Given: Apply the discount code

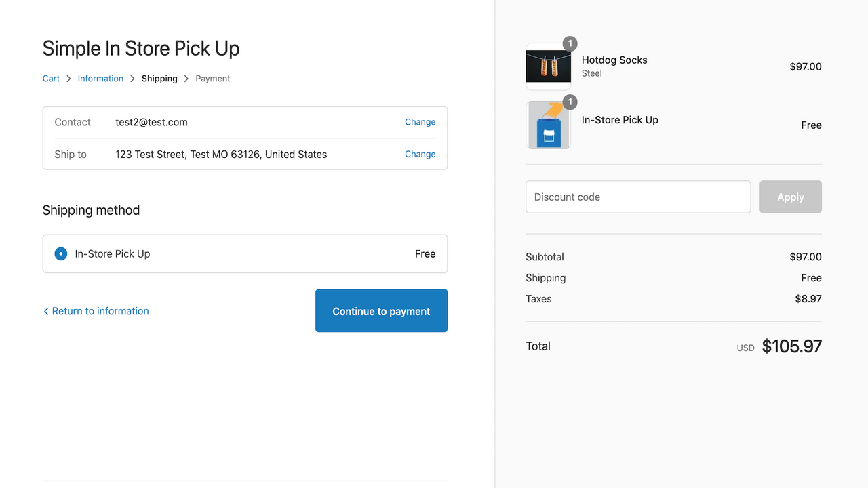Looking at the screenshot, I should click(x=790, y=197).
